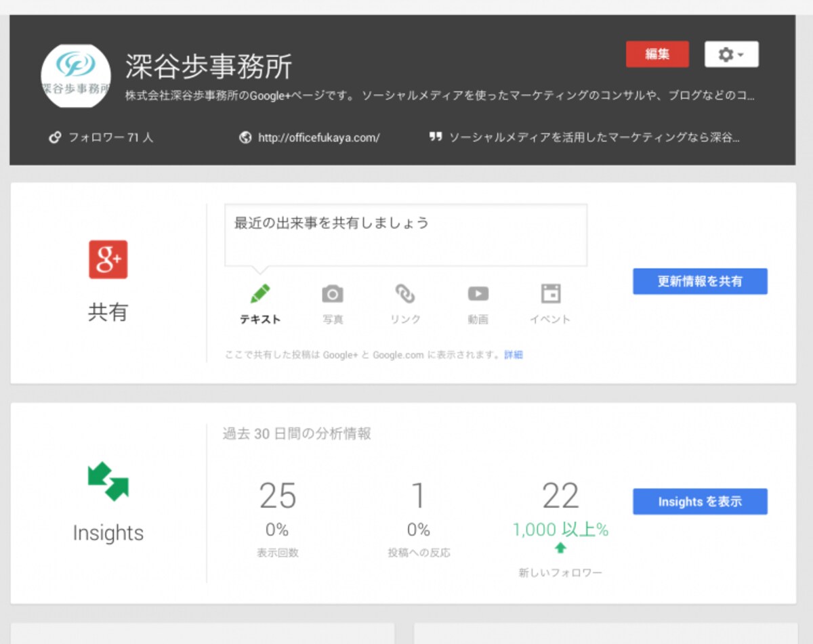Open the 詳細 details link
813x644 pixels.
pyautogui.click(x=514, y=355)
